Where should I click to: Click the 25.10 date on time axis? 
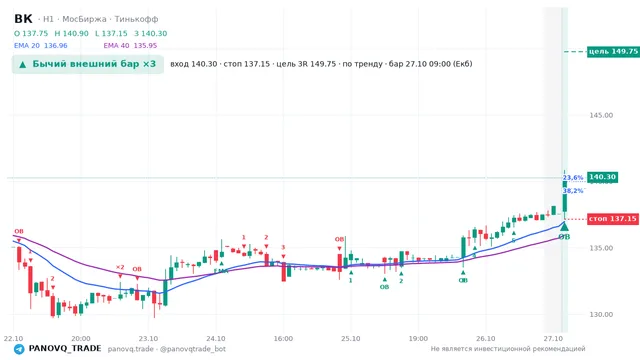(x=351, y=338)
